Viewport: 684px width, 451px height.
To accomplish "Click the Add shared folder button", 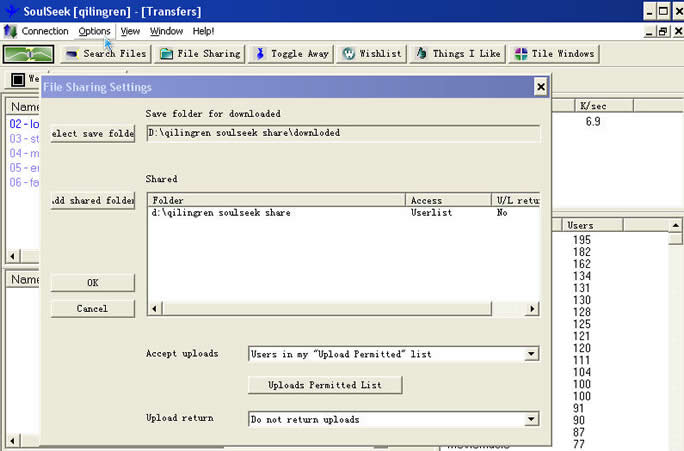I will pos(92,201).
